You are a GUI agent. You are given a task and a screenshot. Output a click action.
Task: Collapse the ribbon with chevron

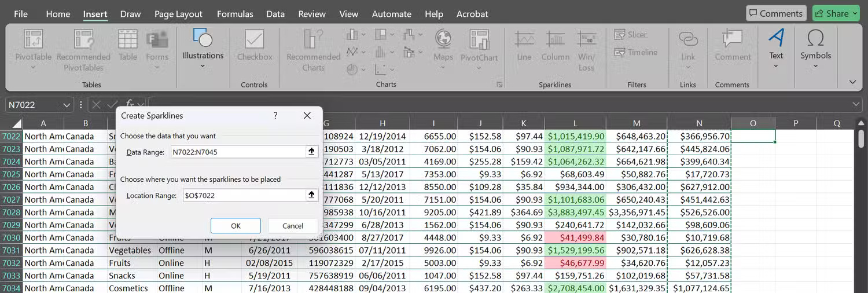click(x=852, y=82)
